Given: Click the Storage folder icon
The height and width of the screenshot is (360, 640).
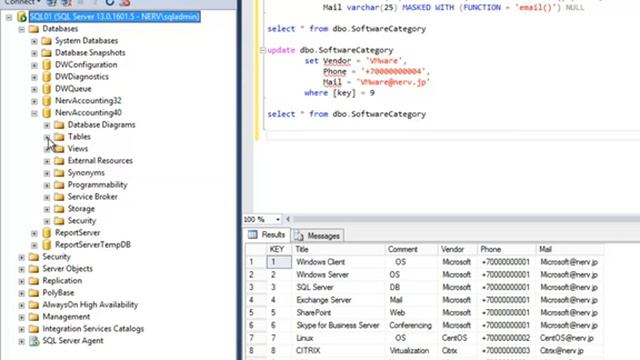Looking at the screenshot, I should 59,209.
